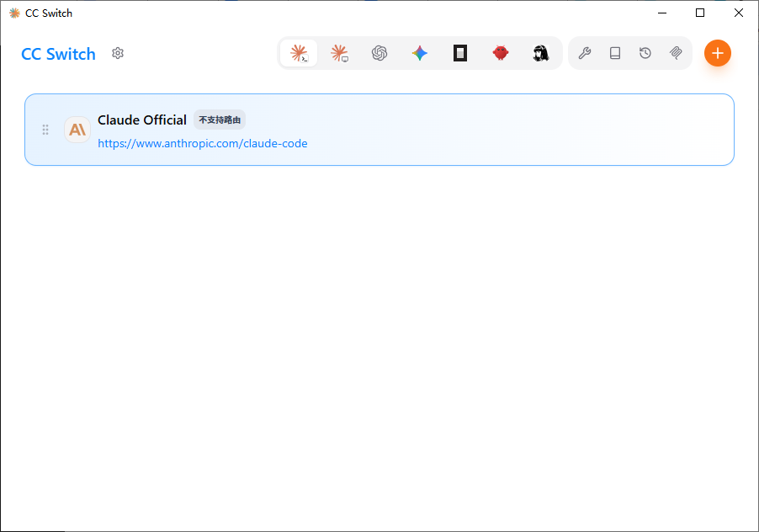Click the 不支持路由 badge
759x532 pixels.
(x=220, y=120)
